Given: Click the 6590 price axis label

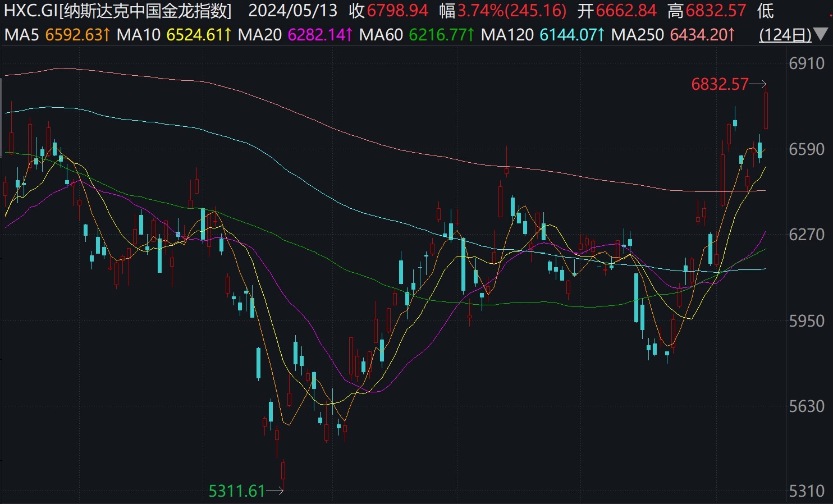Looking at the screenshot, I should click(x=807, y=149).
